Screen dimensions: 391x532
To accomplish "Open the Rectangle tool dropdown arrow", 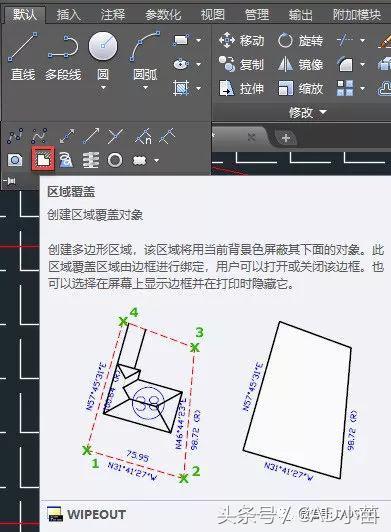I will (199, 40).
